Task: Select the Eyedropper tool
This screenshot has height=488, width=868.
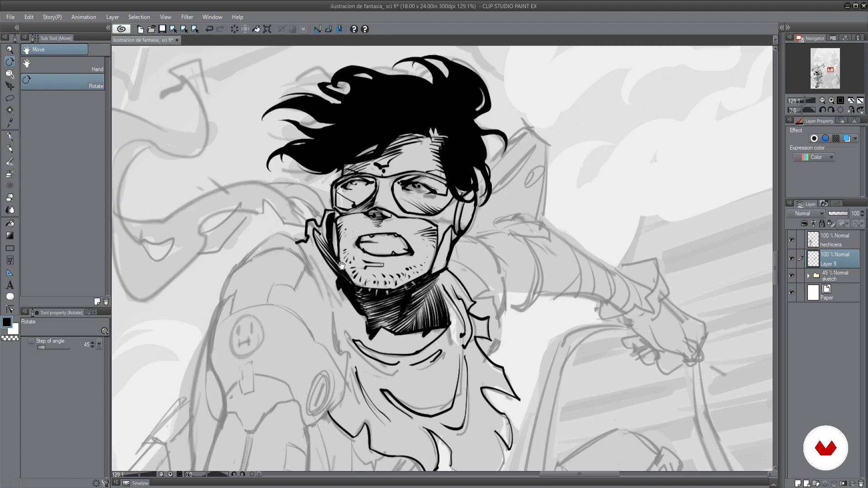Action: click(x=9, y=122)
